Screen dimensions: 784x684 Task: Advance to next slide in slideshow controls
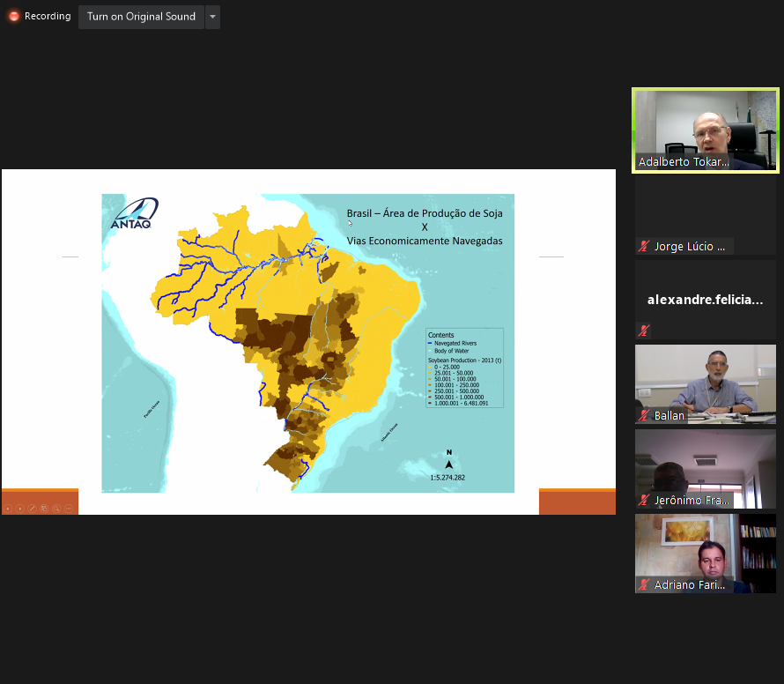pyautogui.click(x=20, y=509)
